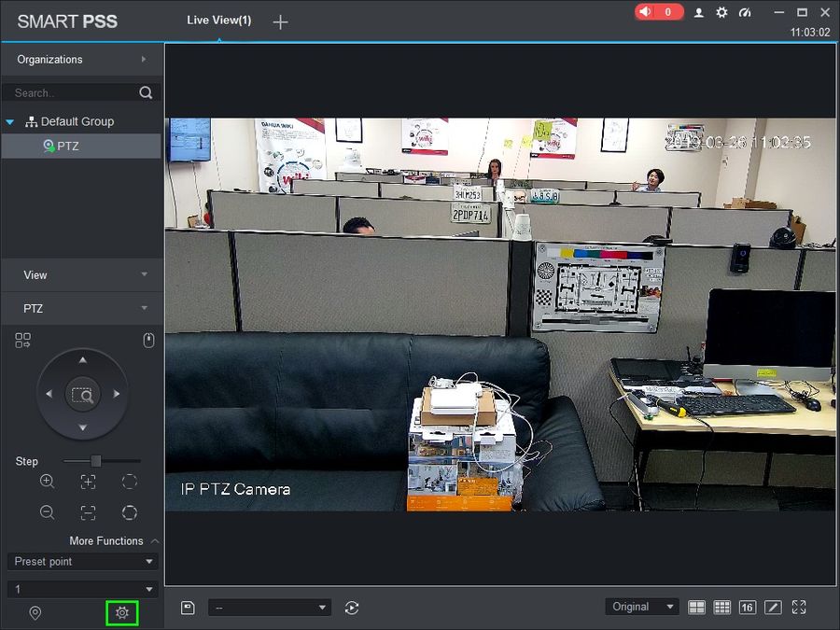The height and width of the screenshot is (630, 840).
Task: Click the PTZ zoom in magnifier
Action: point(48,481)
